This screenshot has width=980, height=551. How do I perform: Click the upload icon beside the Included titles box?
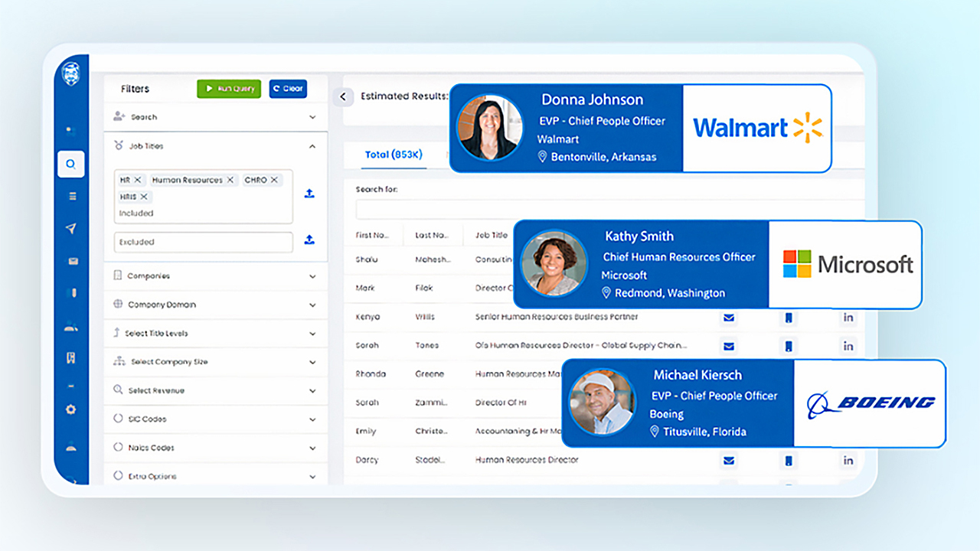[309, 194]
